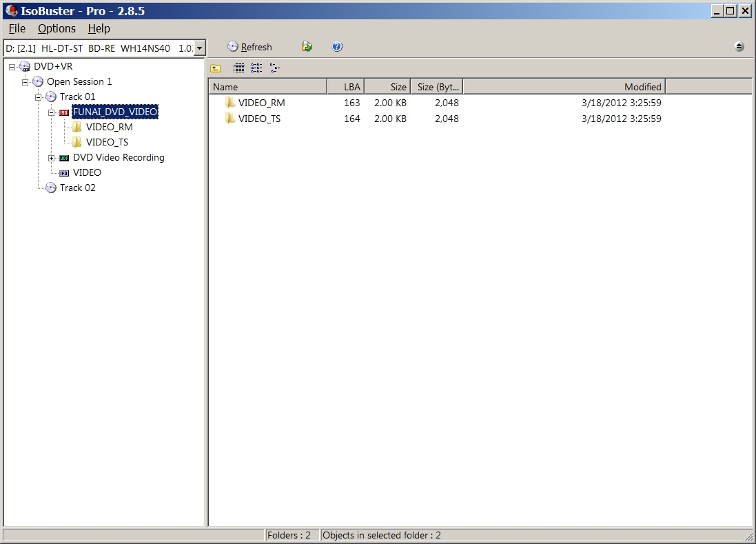The width and height of the screenshot is (756, 544).
Task: Click the 2,048 byte size of VIDEO_RM
Action: (x=447, y=103)
